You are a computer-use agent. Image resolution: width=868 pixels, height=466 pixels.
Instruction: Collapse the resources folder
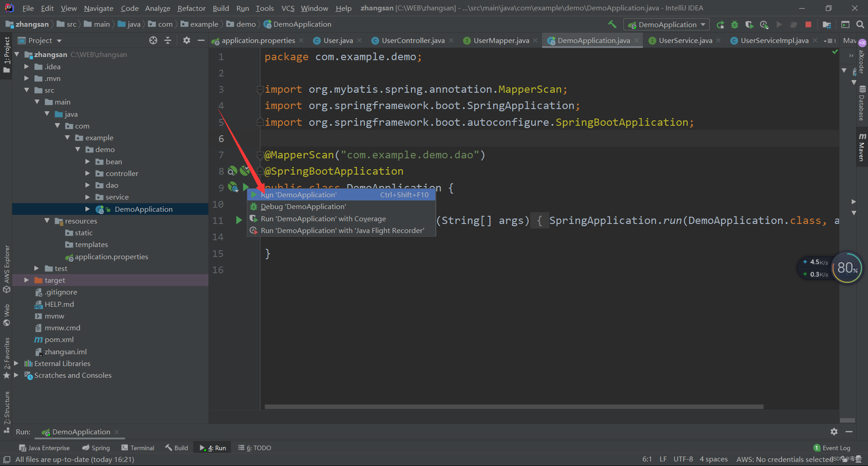[x=47, y=221]
